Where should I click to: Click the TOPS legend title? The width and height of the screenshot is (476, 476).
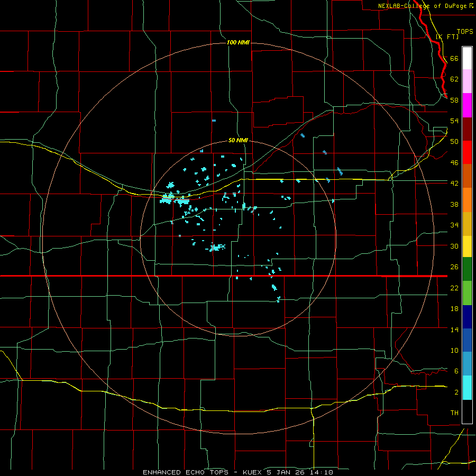465,32
